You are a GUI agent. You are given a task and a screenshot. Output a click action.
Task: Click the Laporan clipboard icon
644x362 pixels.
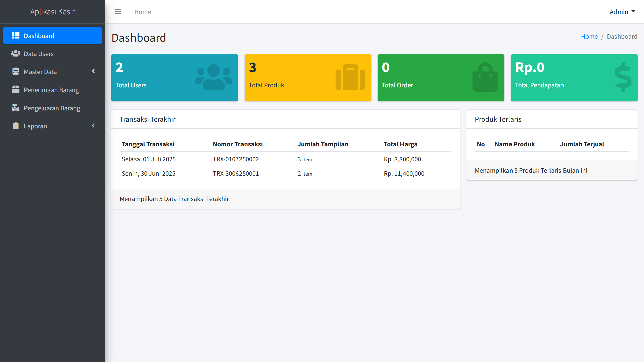coord(16,126)
